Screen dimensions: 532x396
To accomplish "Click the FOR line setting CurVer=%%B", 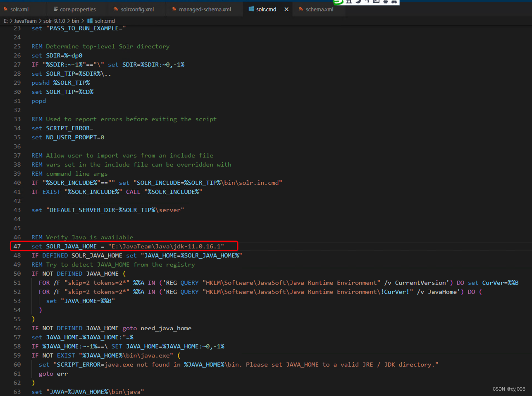I will (279, 283).
